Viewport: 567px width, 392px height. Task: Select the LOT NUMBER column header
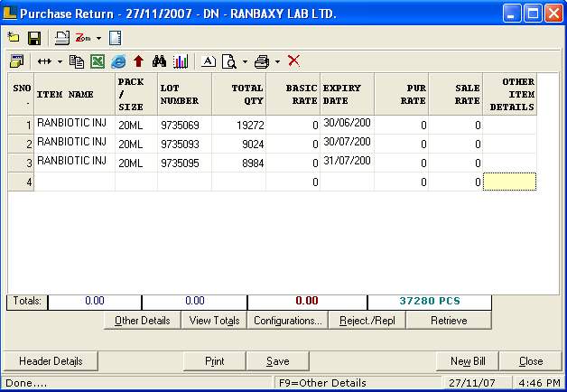tap(185, 94)
